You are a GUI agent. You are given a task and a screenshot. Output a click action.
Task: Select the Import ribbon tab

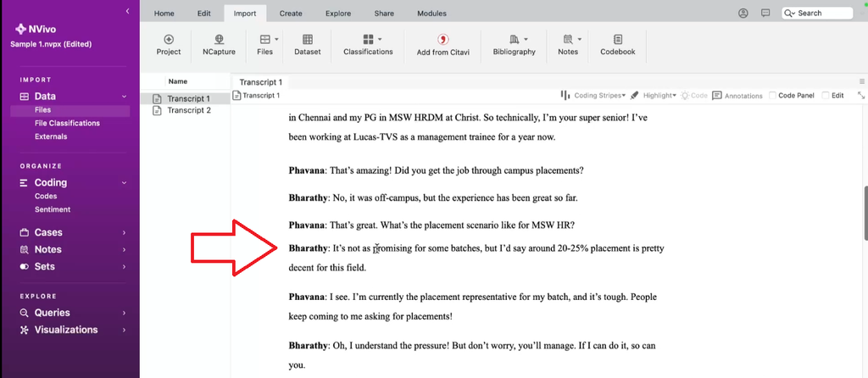[245, 14]
